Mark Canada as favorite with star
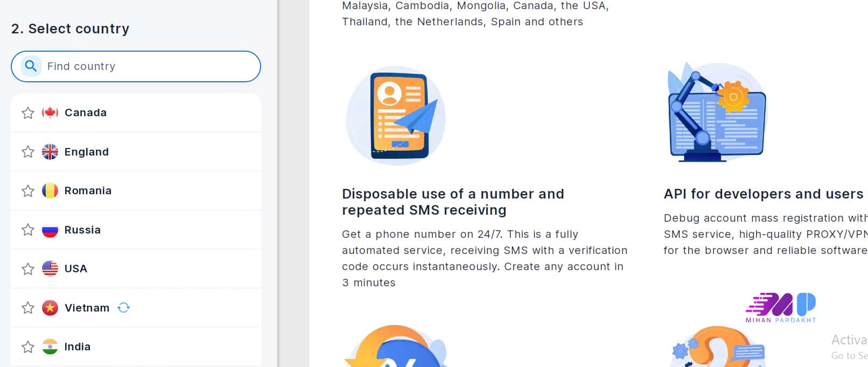868x367 pixels. pyautogui.click(x=28, y=112)
